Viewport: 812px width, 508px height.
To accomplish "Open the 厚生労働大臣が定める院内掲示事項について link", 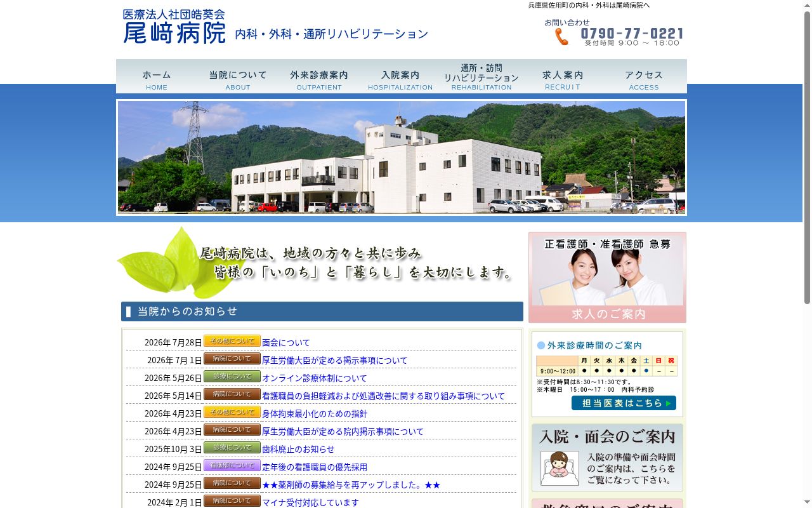I will point(343,431).
